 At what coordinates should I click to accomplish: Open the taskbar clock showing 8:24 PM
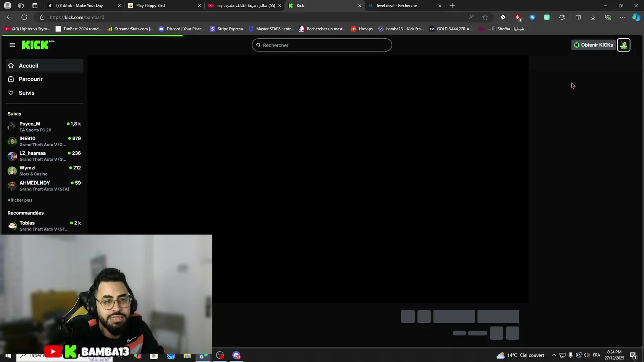614,355
